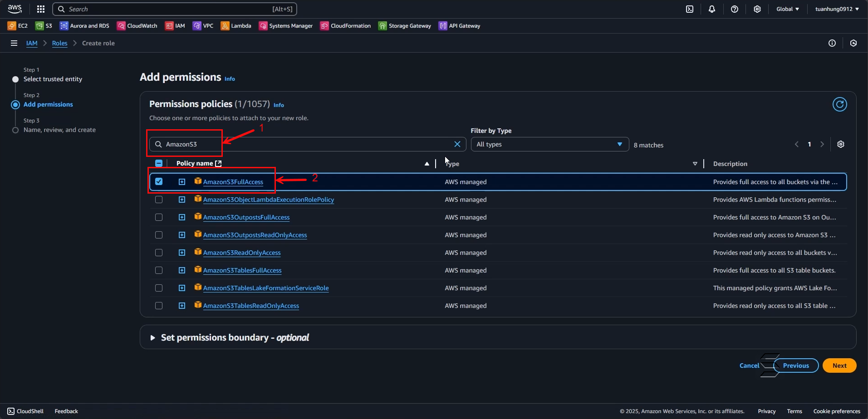Cancel role creation
This screenshot has width=868, height=419.
[750, 365]
